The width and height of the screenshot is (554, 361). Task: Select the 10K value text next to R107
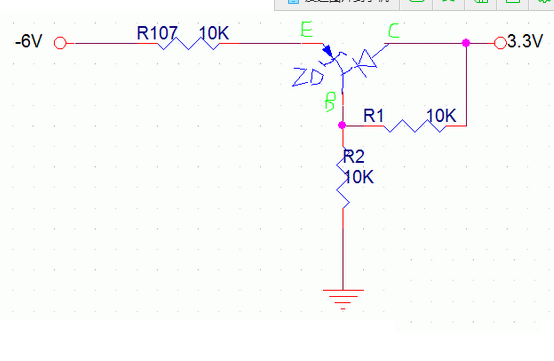[214, 33]
